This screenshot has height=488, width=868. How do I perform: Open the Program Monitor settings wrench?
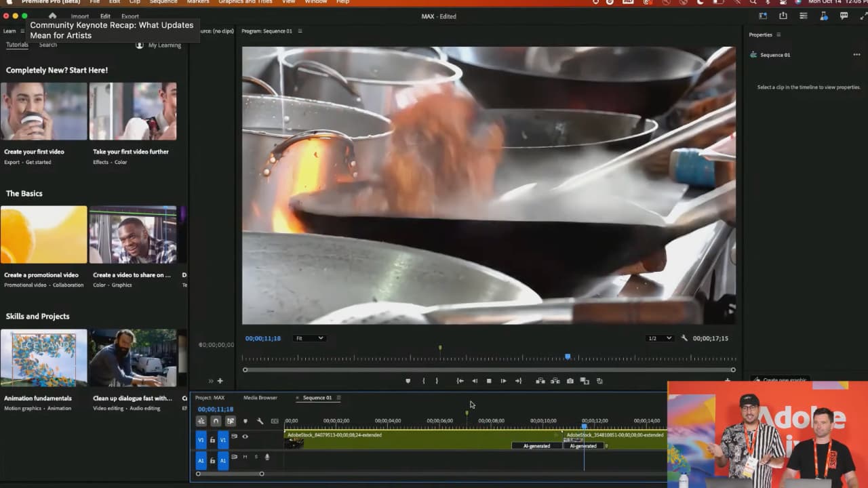tap(684, 338)
